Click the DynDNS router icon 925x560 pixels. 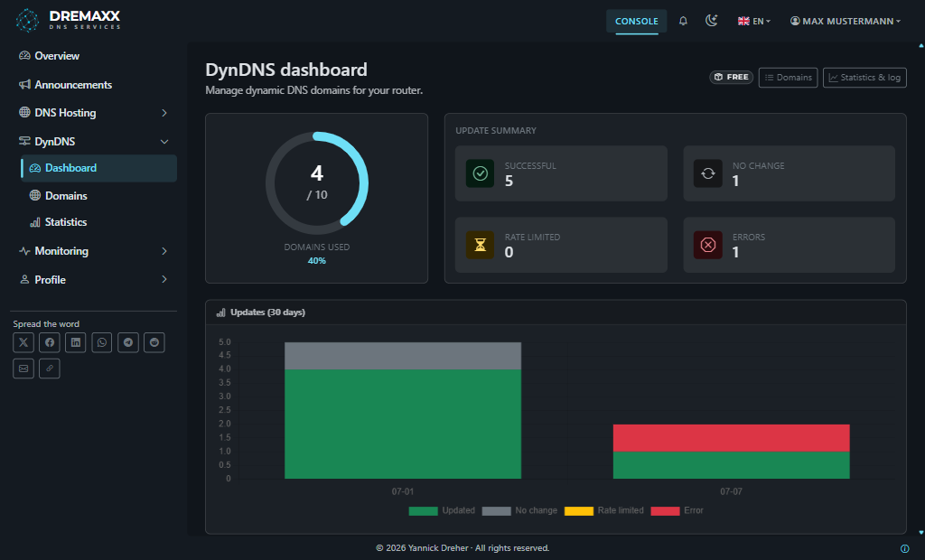(x=24, y=141)
